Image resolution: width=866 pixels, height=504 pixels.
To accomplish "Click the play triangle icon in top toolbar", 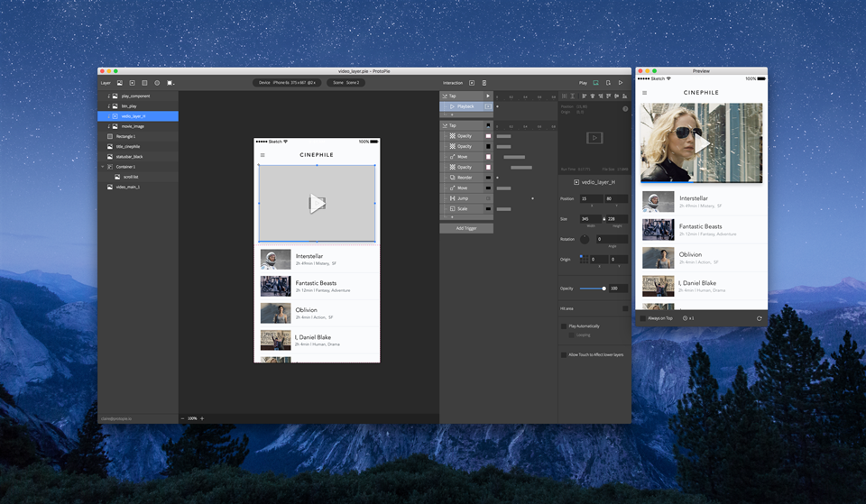I will [x=621, y=83].
